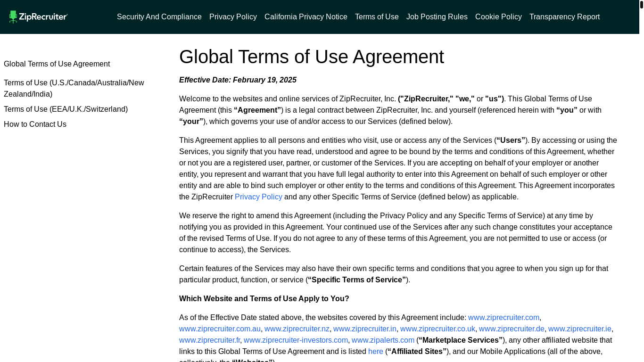Open Terms of Use EEA/U.K./Switzerland sidebar link
The image size is (644, 362).
click(66, 109)
